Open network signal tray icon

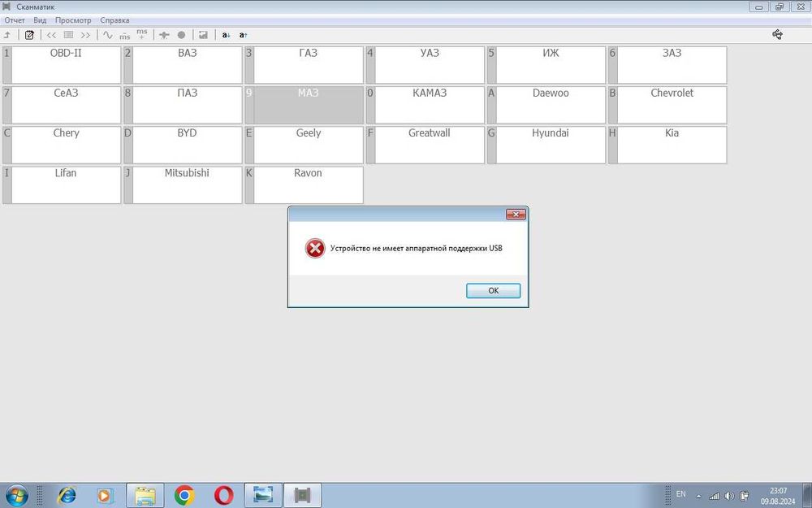(x=714, y=496)
